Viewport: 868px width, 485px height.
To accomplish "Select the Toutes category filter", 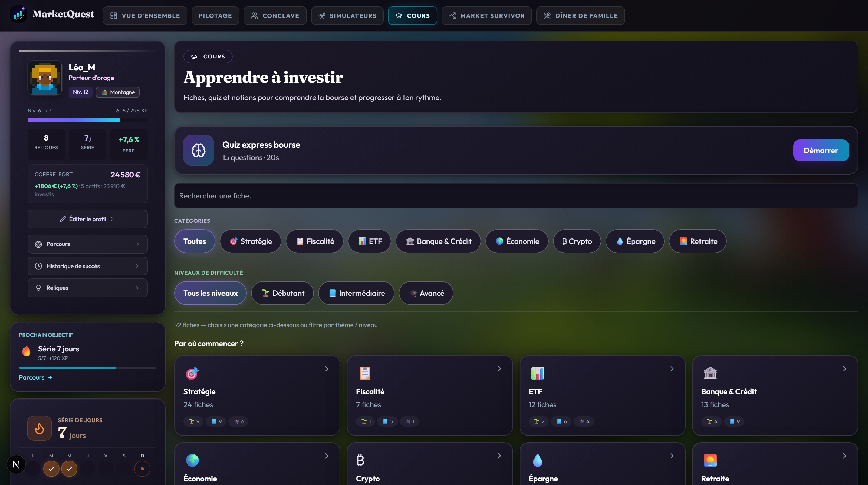I will [195, 241].
